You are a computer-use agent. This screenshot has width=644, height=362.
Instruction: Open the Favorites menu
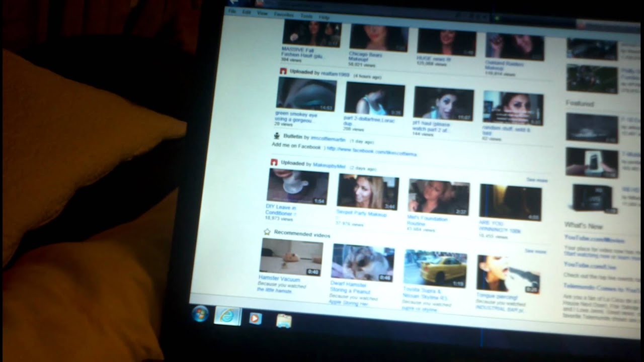tap(284, 15)
